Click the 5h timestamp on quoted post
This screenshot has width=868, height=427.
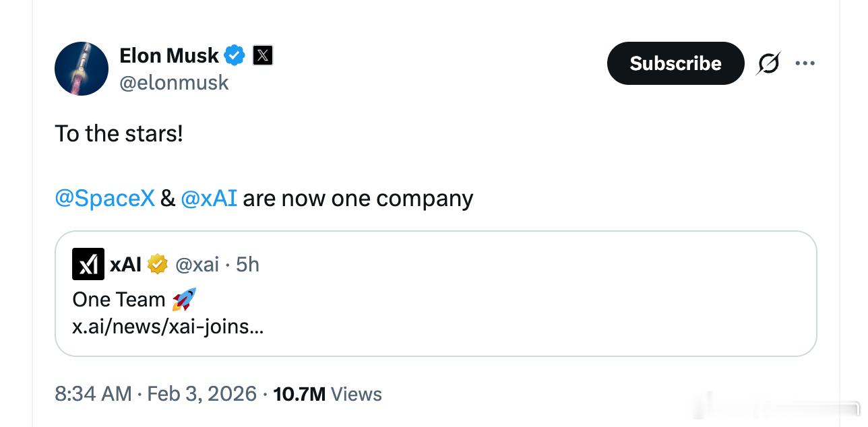coord(248,264)
